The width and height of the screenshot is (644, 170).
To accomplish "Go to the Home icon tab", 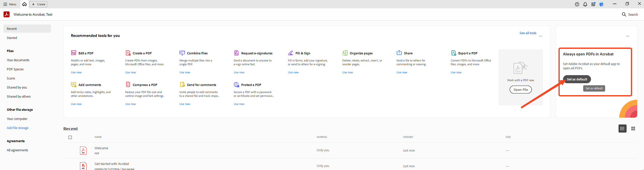I will [x=24, y=4].
